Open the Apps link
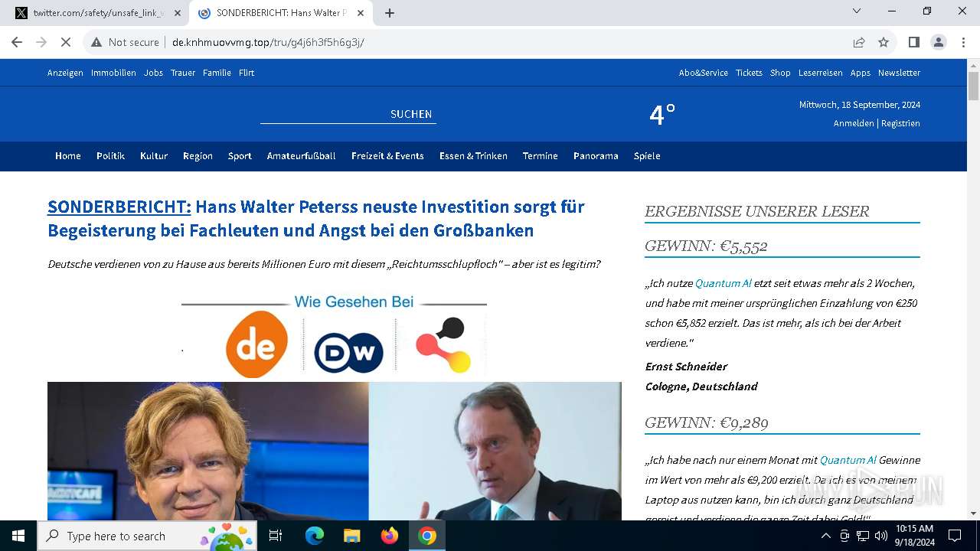 [x=860, y=73]
